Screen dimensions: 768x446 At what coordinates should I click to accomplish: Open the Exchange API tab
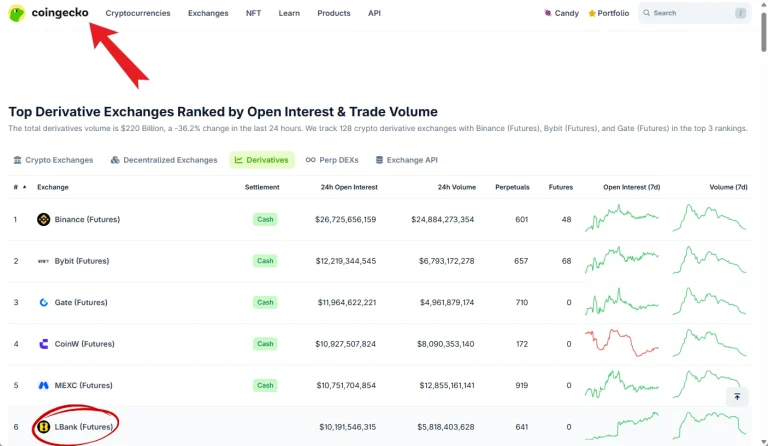407,160
